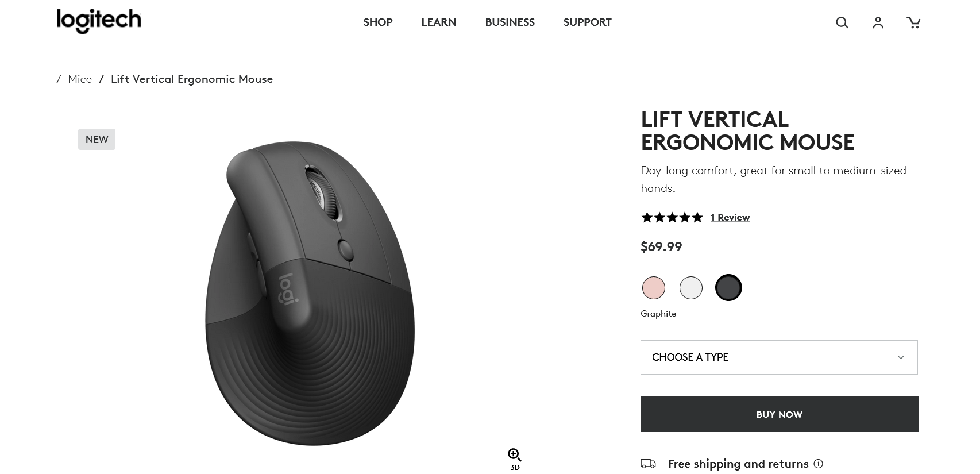Open the search magnifier icon

coord(842,22)
